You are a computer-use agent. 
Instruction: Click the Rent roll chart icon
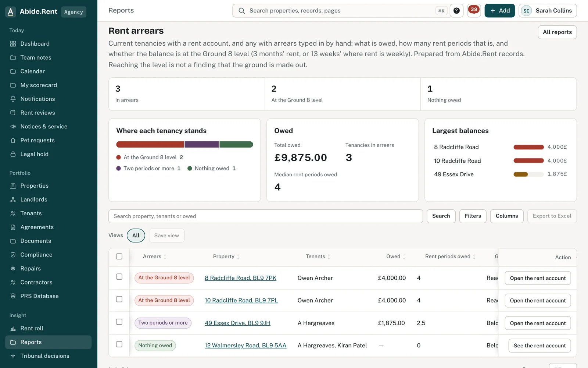point(13,328)
